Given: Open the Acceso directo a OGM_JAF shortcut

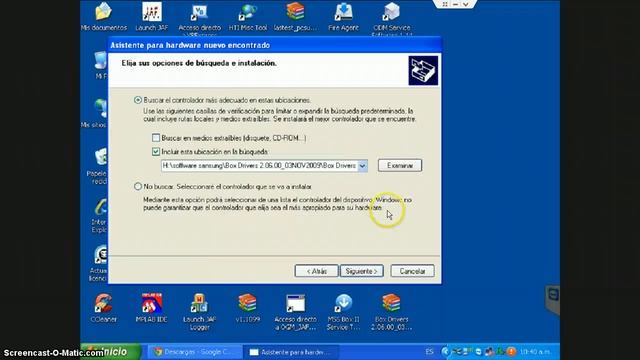Looking at the screenshot, I should [x=296, y=312].
